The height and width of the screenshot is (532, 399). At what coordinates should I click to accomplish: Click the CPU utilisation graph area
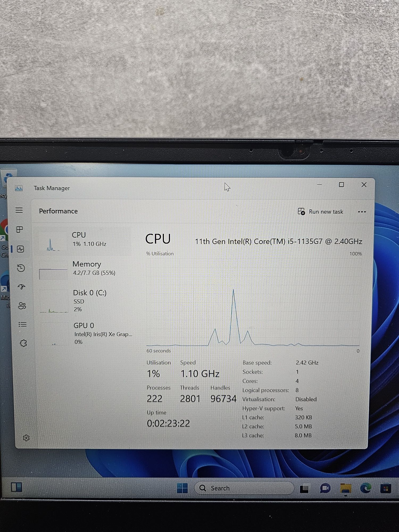[253, 302]
